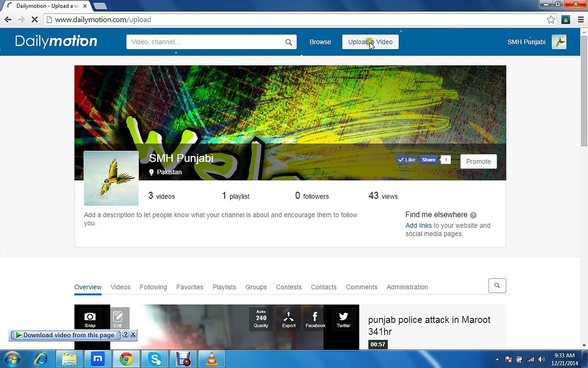This screenshot has height=368, width=588.
Task: Open video title punjab police attack in Maroot
Action: (x=429, y=326)
